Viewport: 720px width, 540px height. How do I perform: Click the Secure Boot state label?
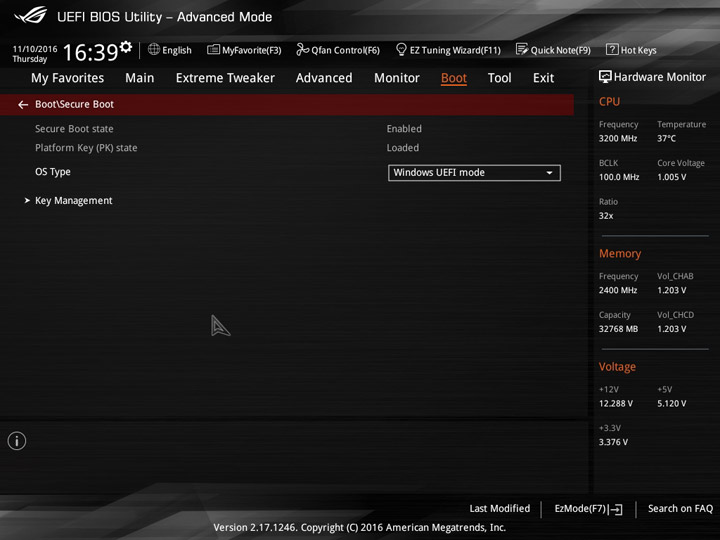74,129
